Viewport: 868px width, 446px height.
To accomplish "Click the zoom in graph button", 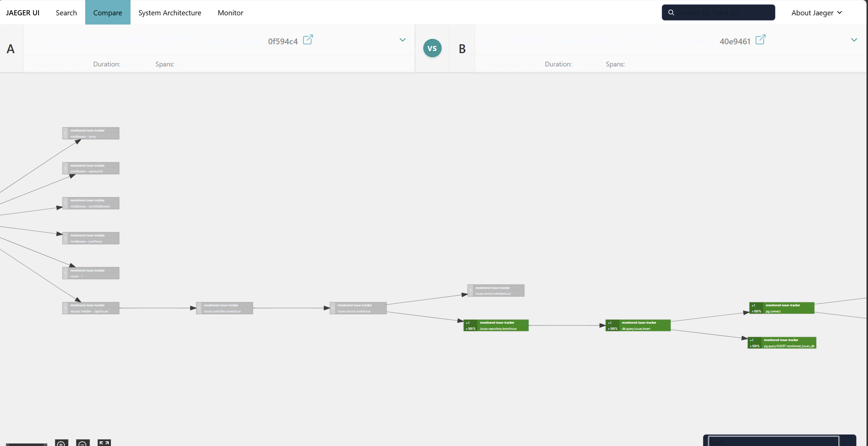I will pyautogui.click(x=61, y=443).
